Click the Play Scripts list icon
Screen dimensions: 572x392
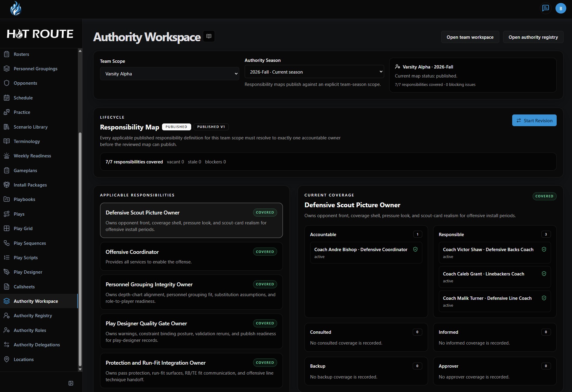coord(7,257)
